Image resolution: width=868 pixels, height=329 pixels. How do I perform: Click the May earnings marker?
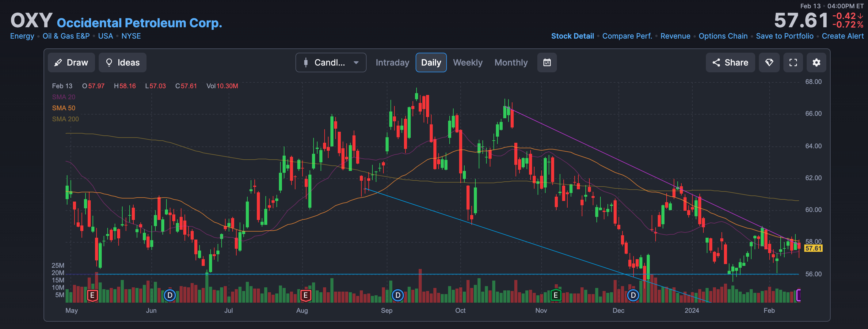pyautogui.click(x=92, y=295)
